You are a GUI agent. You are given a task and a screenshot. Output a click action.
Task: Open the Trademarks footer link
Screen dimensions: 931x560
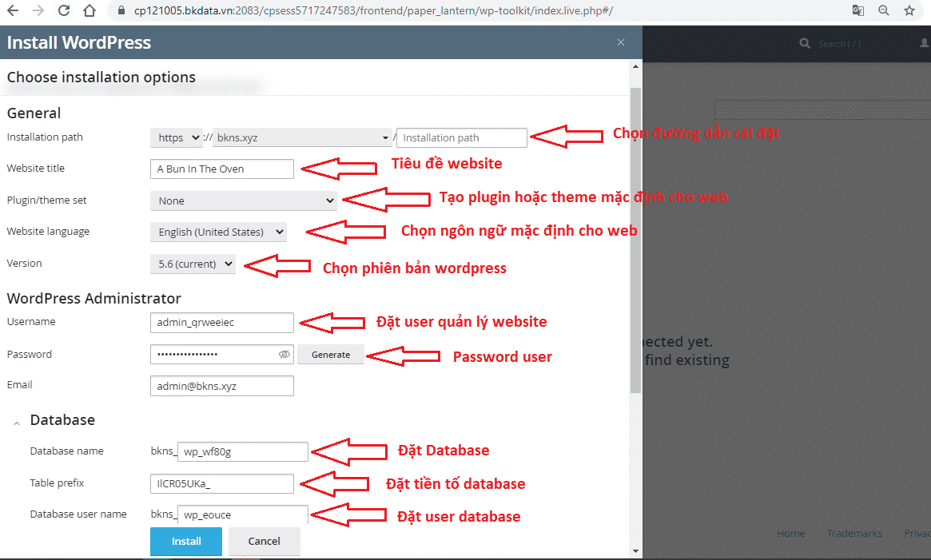coord(854,534)
